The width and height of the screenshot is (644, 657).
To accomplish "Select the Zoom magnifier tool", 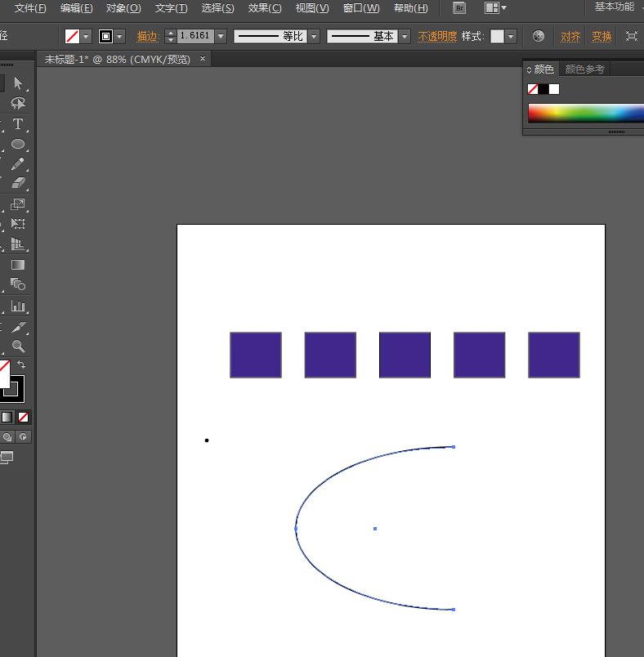I will (x=18, y=346).
